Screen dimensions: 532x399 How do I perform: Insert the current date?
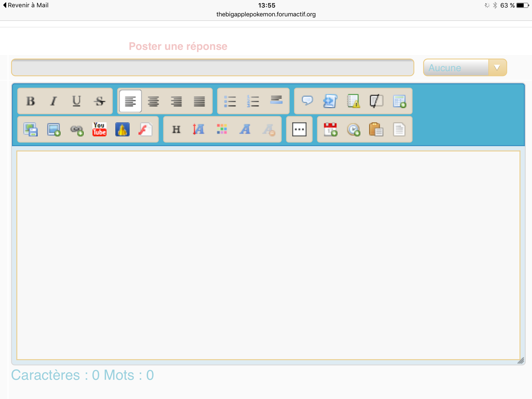(330, 129)
